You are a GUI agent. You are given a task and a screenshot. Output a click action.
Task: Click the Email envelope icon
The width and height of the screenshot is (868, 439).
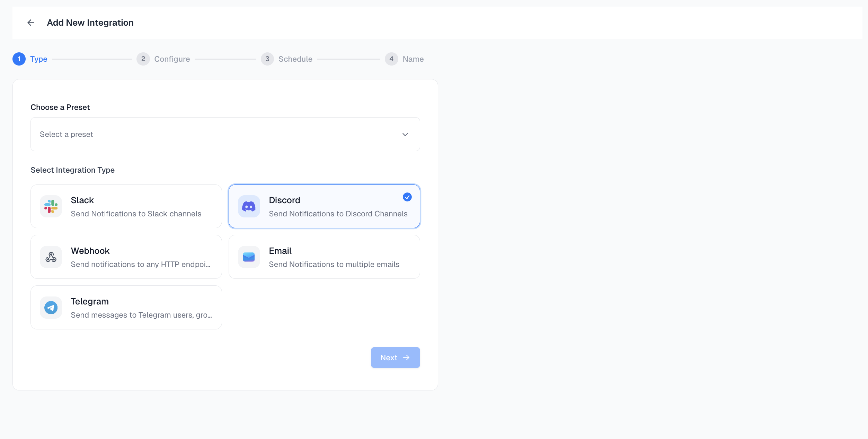(249, 257)
